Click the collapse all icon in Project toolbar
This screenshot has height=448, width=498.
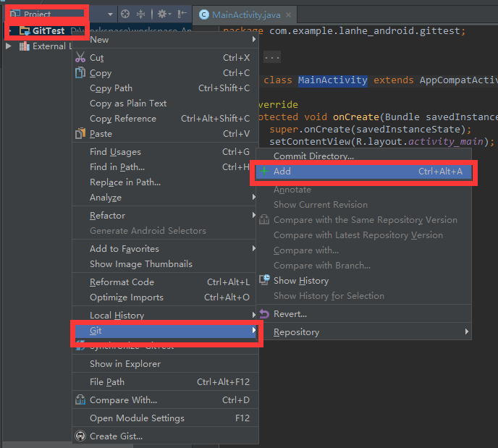pos(140,14)
